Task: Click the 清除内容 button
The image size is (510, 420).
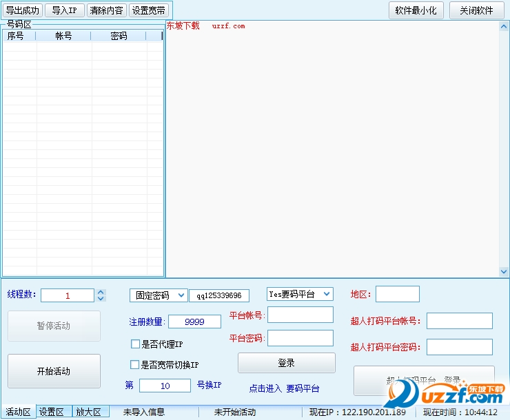Action: (x=106, y=10)
